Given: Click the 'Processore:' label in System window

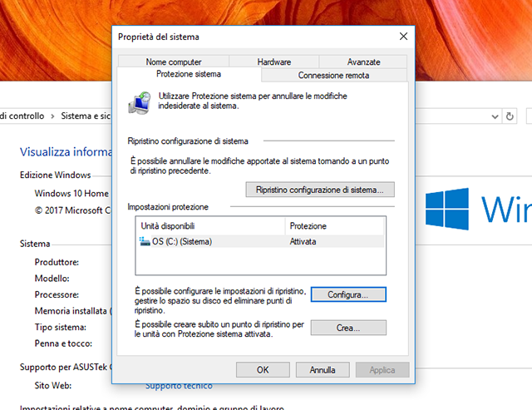Looking at the screenshot, I should 57,294.
